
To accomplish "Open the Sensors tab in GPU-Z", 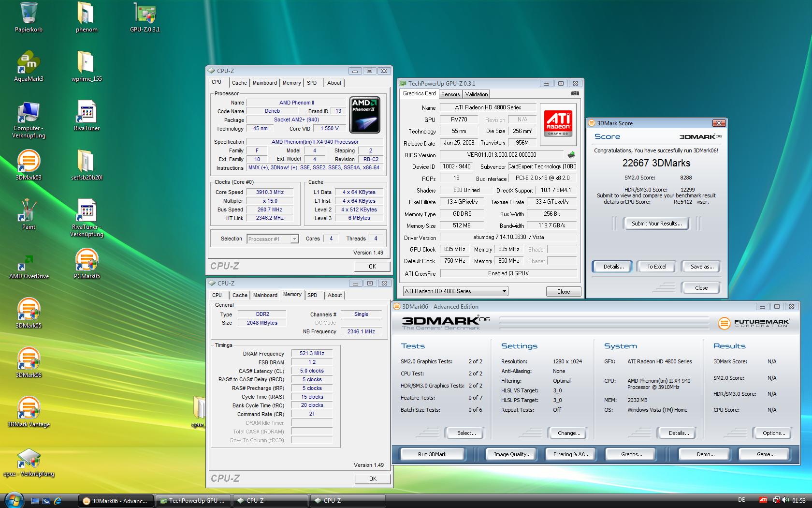I will [x=450, y=94].
